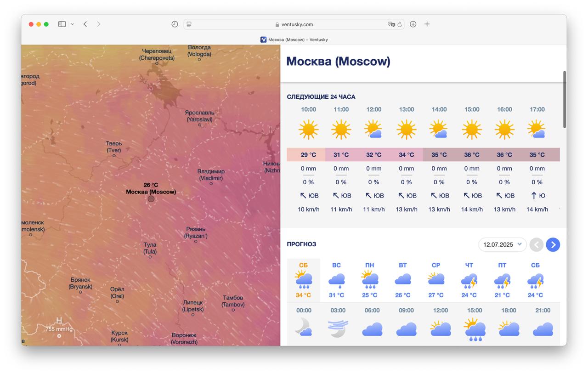Image resolution: width=588 pixels, height=374 pixels.
Task: Click the ventusky.com address bar
Action: 294,24
